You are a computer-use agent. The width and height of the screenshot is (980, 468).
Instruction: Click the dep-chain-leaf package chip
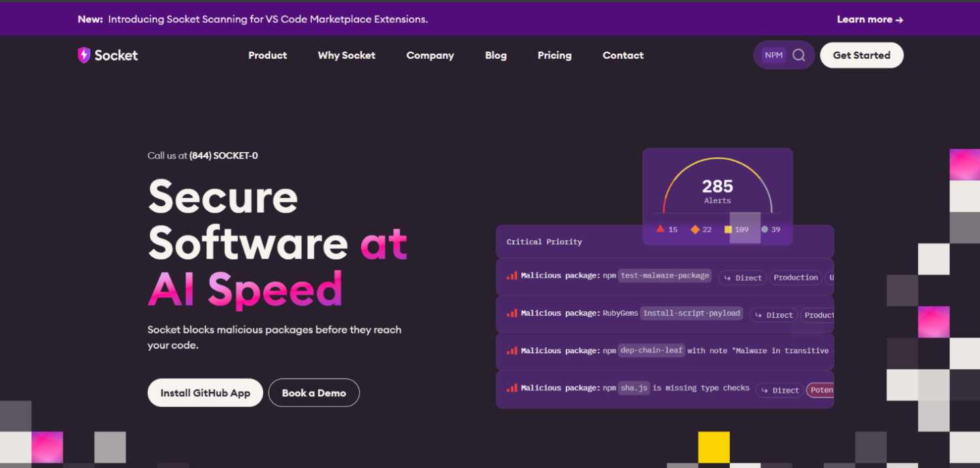[651, 351]
